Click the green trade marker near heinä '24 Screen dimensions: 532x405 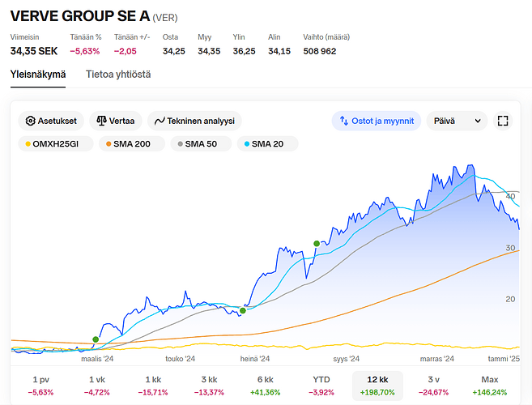pyautogui.click(x=243, y=310)
